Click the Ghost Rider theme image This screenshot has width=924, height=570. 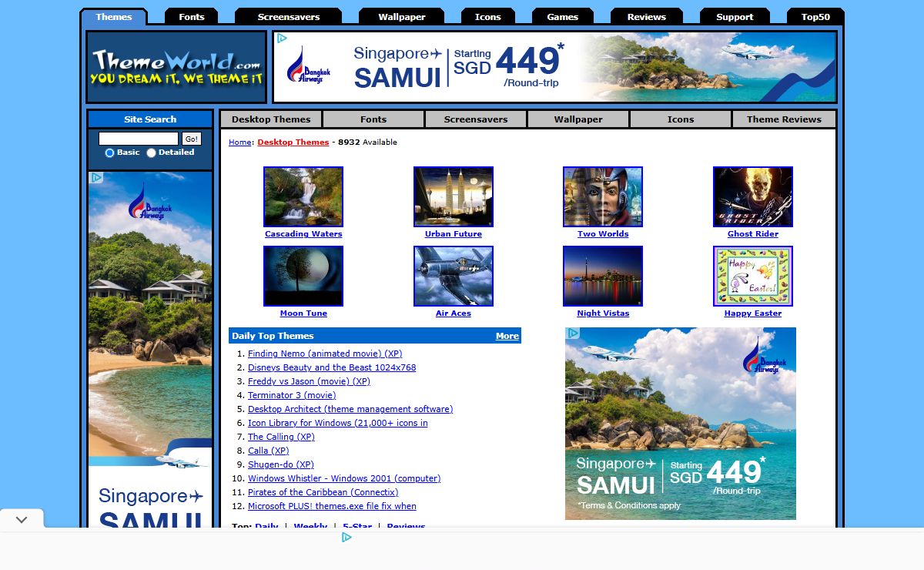752,196
